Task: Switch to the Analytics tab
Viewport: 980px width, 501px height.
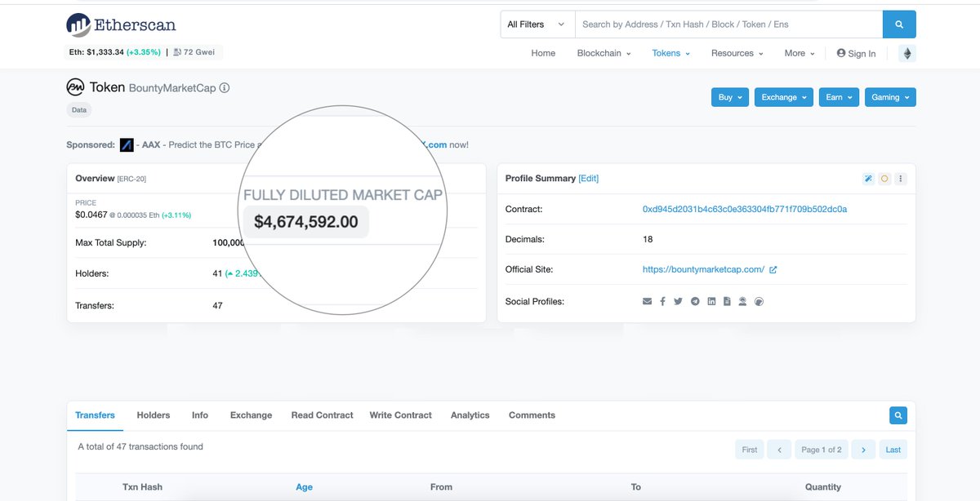Action: (x=470, y=415)
